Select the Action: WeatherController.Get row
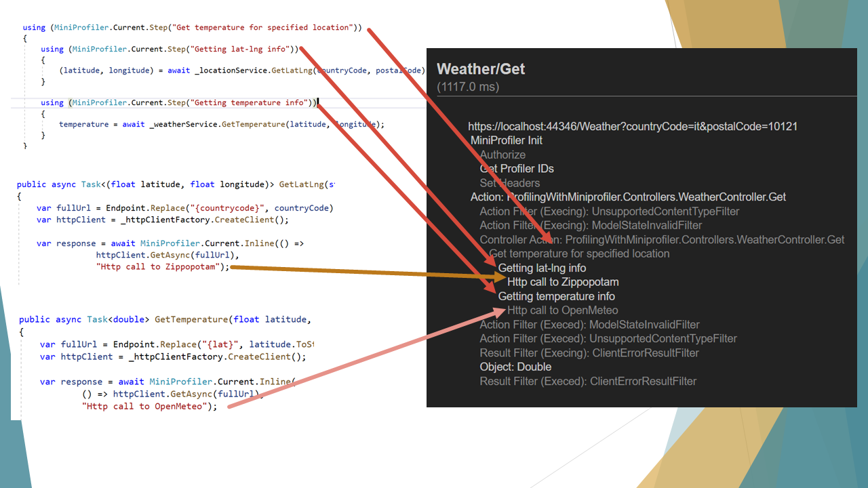Image resolution: width=868 pixels, height=488 pixels. point(629,197)
